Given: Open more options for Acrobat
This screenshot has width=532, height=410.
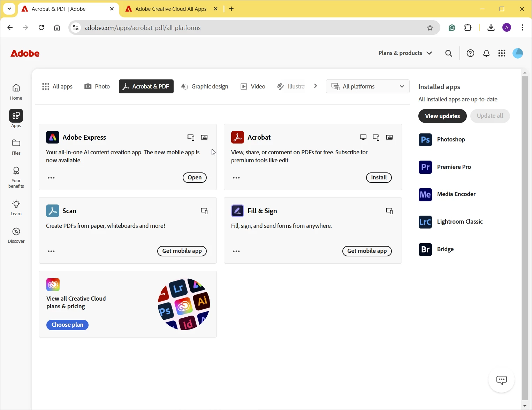Looking at the screenshot, I should coord(236,178).
